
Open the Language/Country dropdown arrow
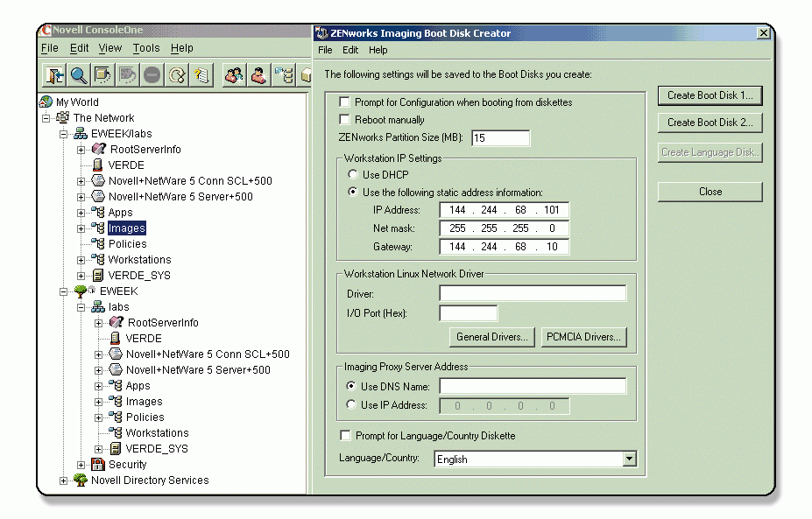pos(629,459)
